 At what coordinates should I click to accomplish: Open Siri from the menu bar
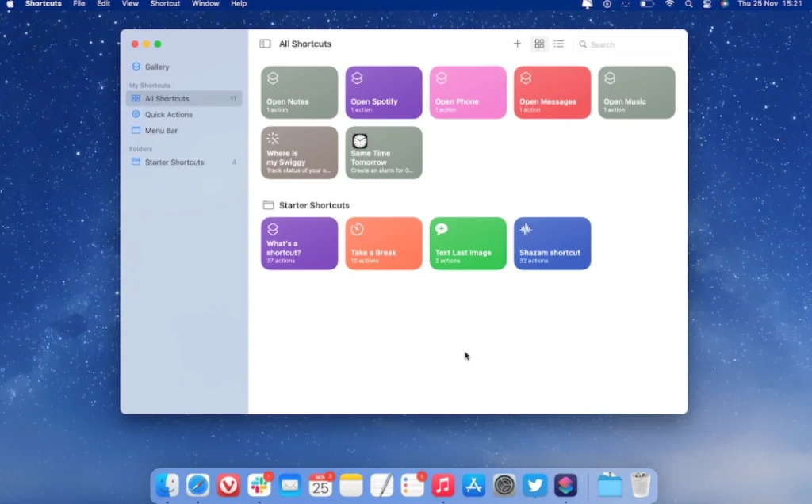725,4
